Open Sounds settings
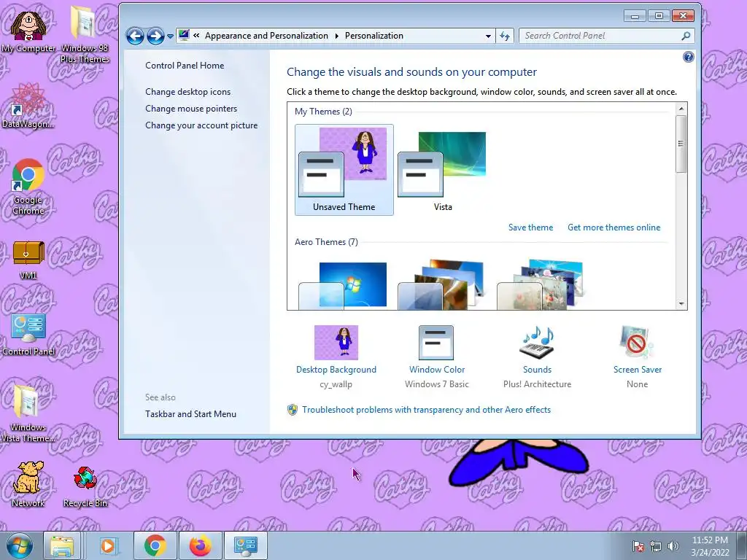747x560 pixels. click(x=537, y=357)
